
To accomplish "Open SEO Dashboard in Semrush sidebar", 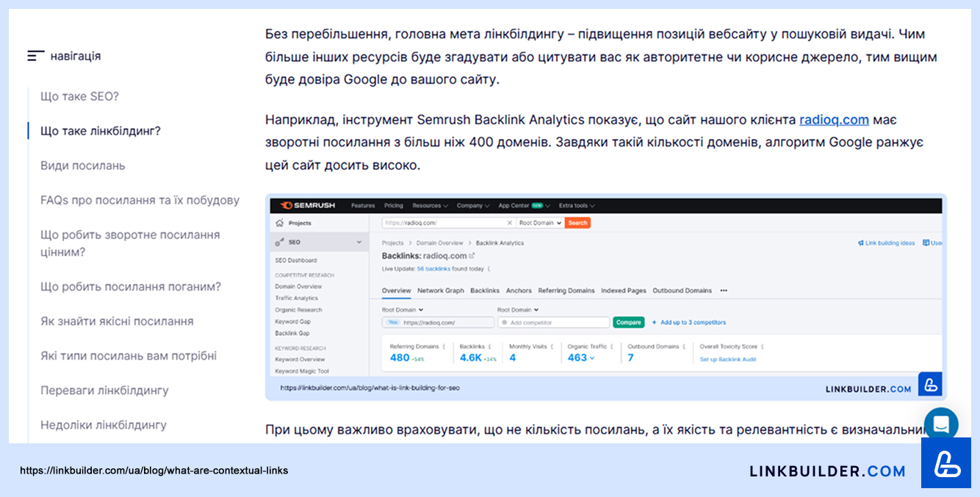I will [296, 260].
